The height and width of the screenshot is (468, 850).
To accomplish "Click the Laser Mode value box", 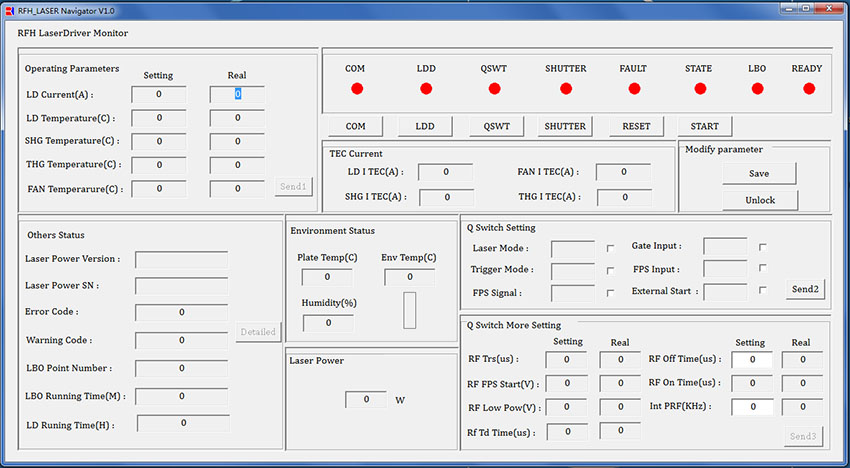I will (x=573, y=249).
